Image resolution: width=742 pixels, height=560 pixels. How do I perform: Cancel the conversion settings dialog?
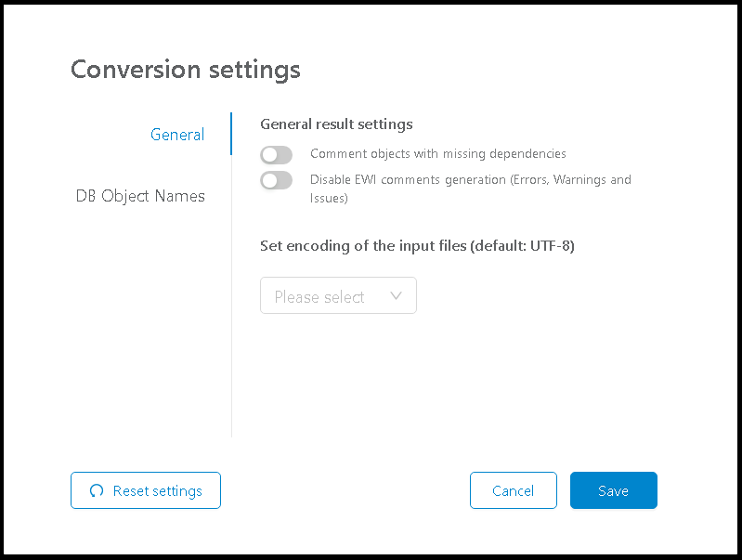(513, 491)
